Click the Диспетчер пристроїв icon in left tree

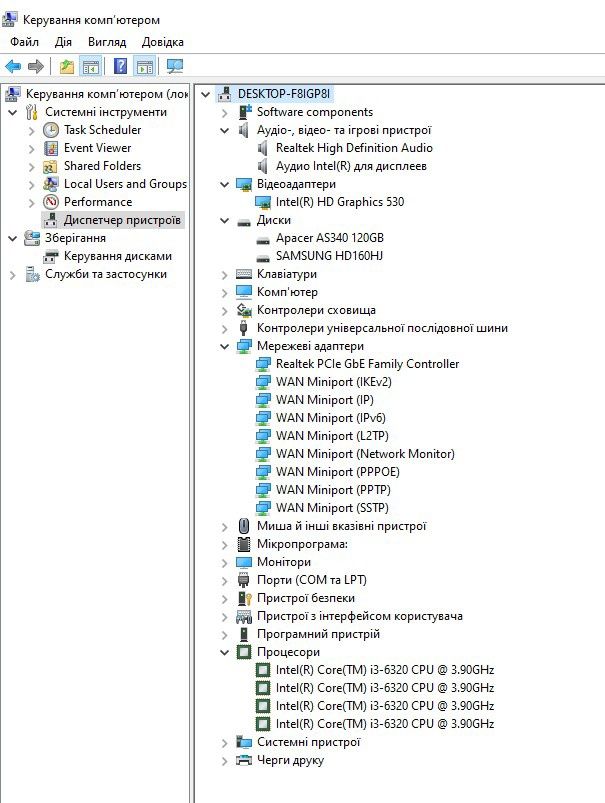tap(50, 220)
